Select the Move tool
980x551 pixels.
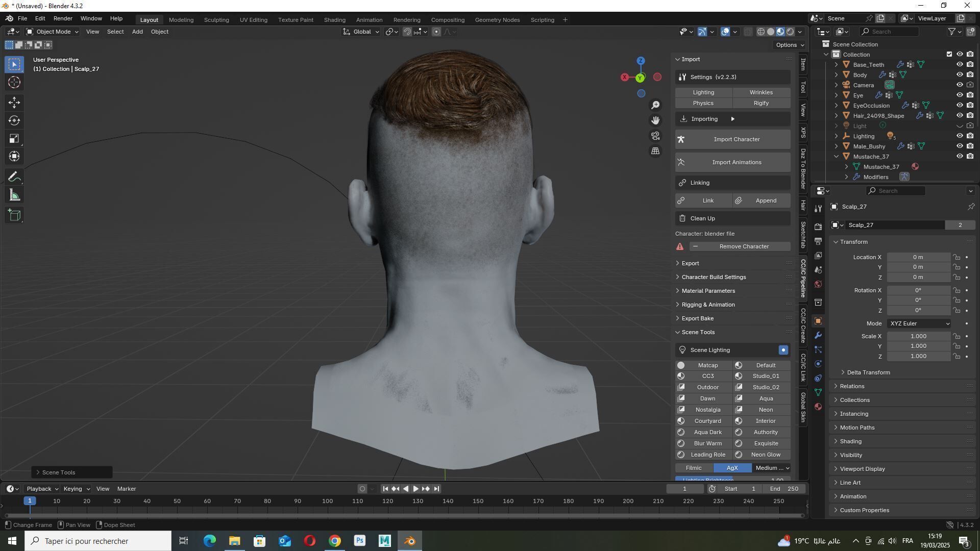pos(14,103)
